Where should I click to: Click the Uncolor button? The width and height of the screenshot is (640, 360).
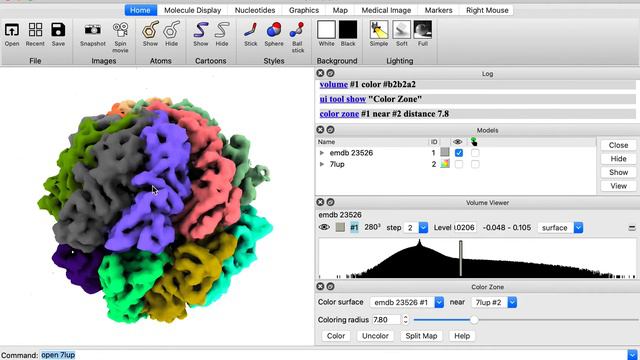point(375,336)
